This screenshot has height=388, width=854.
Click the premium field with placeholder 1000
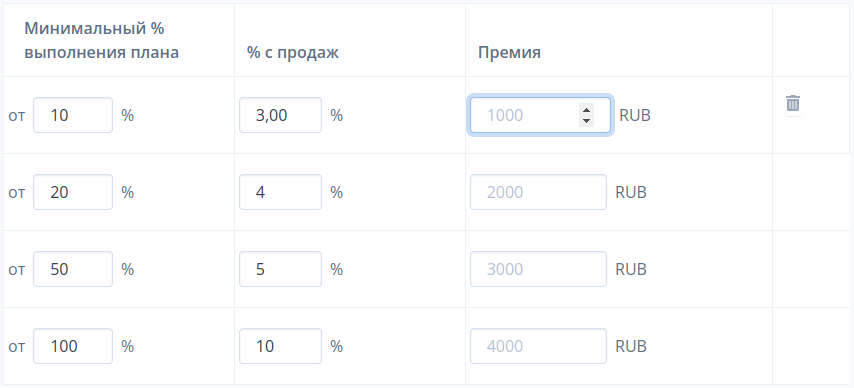pos(540,115)
